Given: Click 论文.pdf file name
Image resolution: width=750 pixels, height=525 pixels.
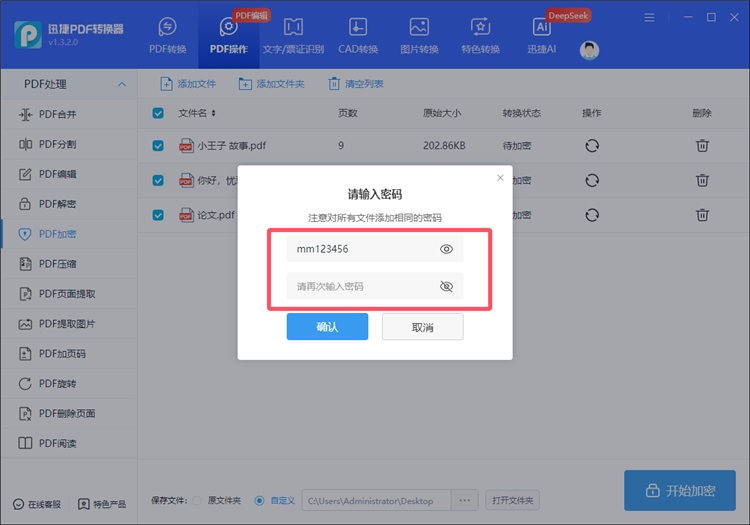Looking at the screenshot, I should click(216, 215).
